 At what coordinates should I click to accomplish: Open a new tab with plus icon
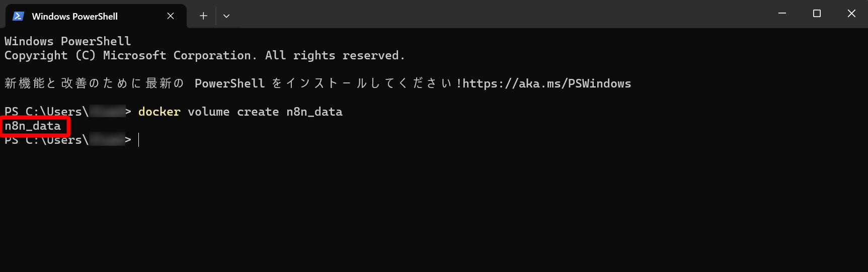(203, 16)
